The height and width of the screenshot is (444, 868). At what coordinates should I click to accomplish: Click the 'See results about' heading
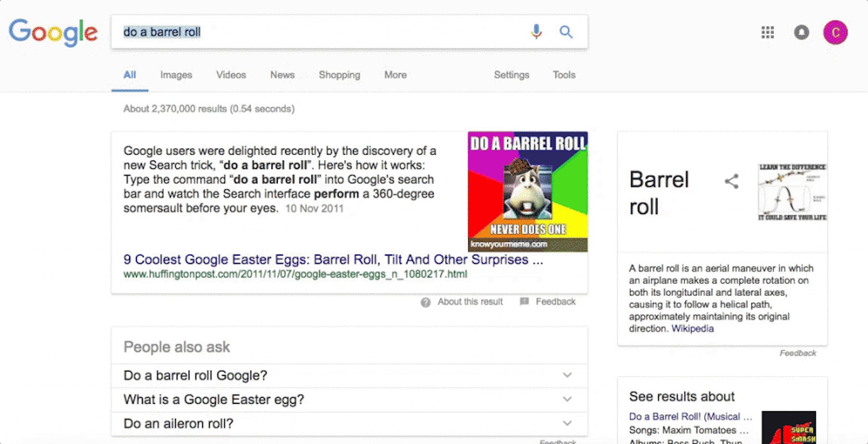[x=682, y=396]
